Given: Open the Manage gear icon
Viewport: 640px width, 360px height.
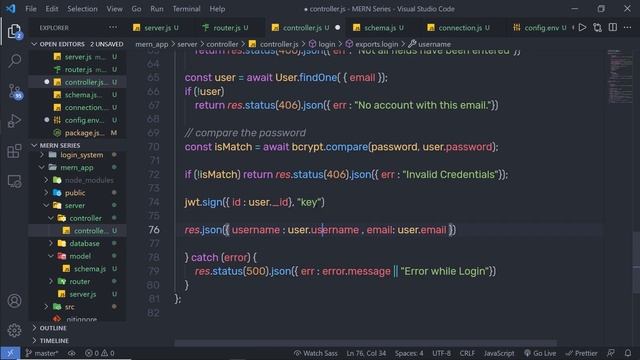Looking at the screenshot, I should tap(14, 330).
